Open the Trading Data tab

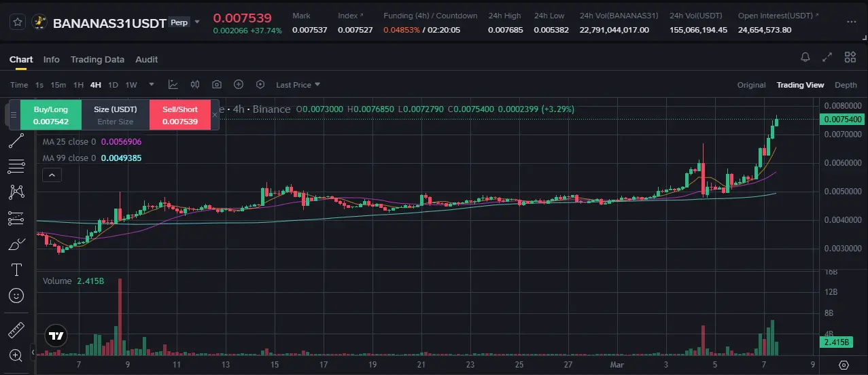(97, 59)
